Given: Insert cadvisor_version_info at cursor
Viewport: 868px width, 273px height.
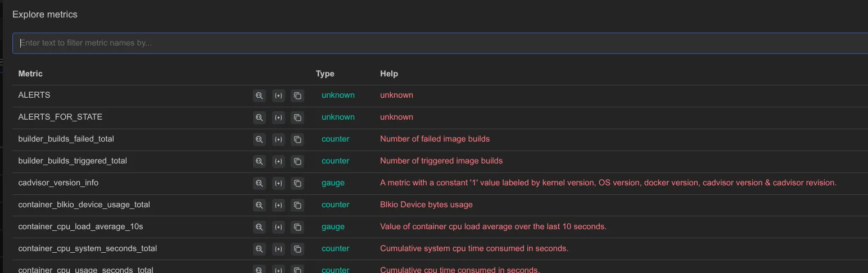Looking at the screenshot, I should click(278, 183).
